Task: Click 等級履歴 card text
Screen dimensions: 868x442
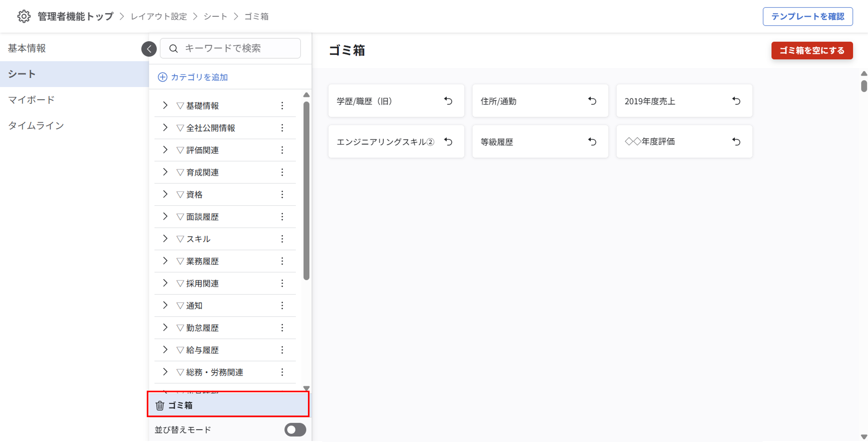Action: [497, 142]
